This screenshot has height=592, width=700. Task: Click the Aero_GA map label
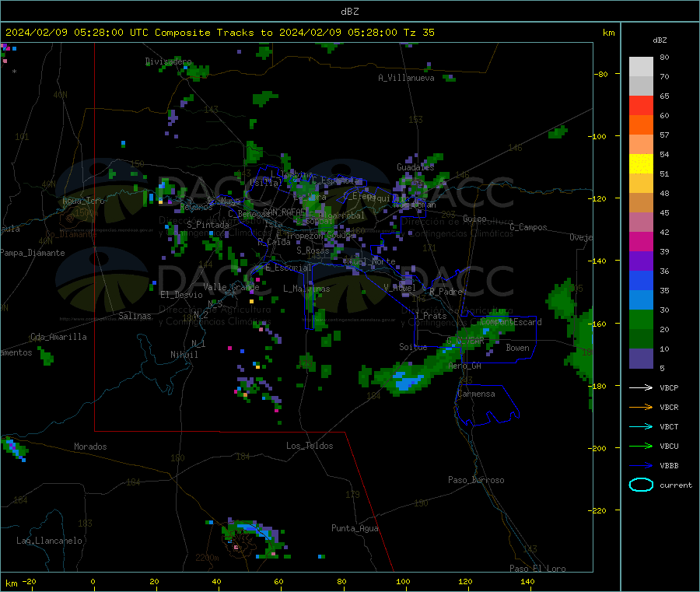[x=465, y=366]
